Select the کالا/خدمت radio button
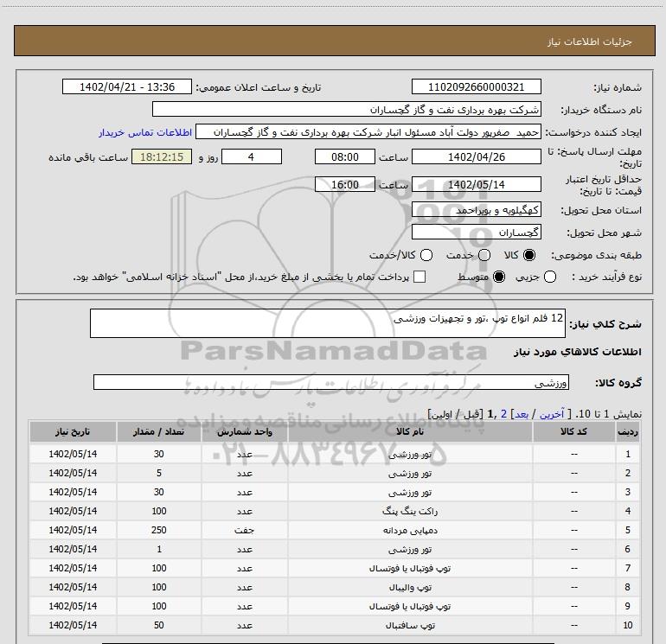Image resolution: width=666 pixels, height=644 pixels. tap(426, 255)
